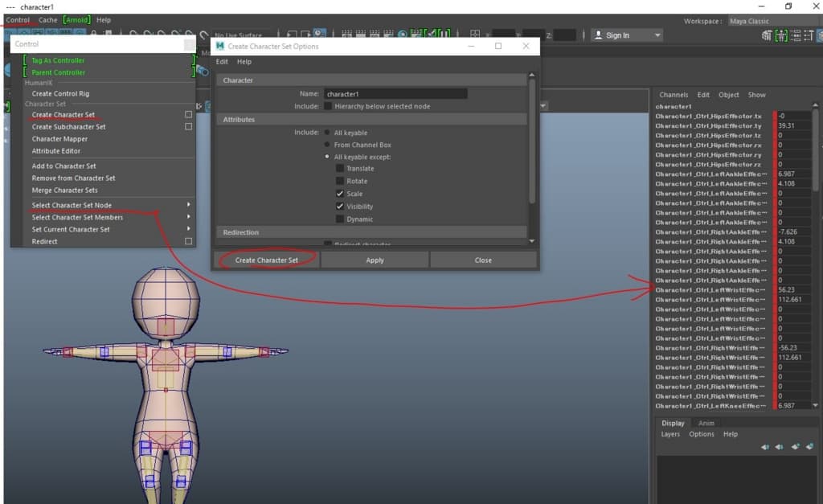Toggle the HumanIK character controls icon
The height and width of the screenshot is (504, 823).
pos(780,35)
